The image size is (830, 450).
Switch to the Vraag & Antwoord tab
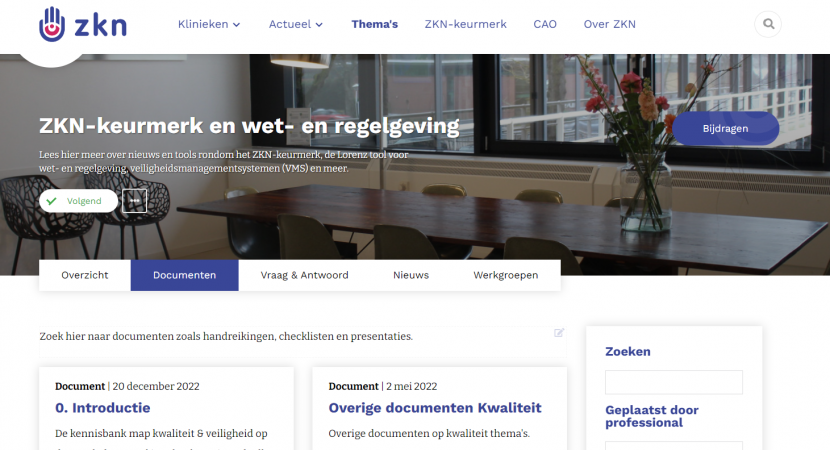point(304,275)
